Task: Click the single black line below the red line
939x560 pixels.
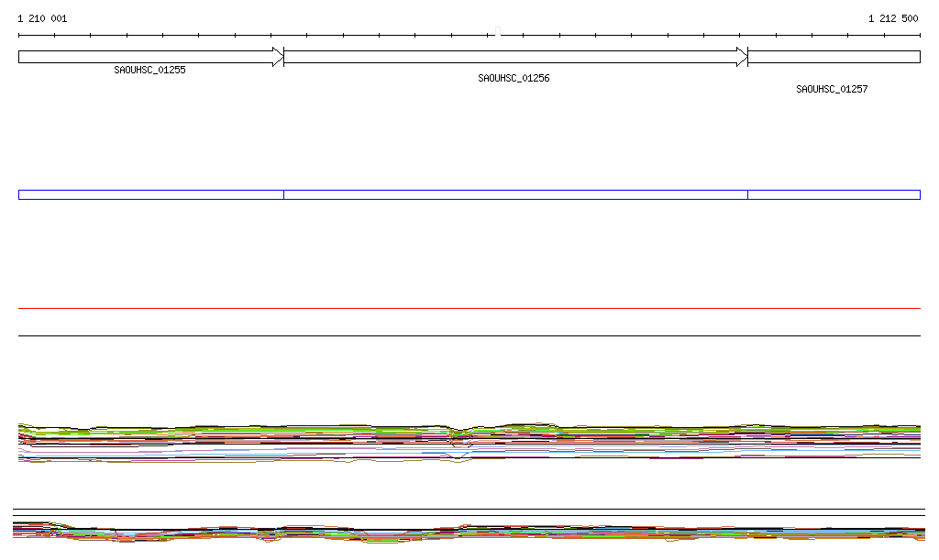Action: pos(469,335)
